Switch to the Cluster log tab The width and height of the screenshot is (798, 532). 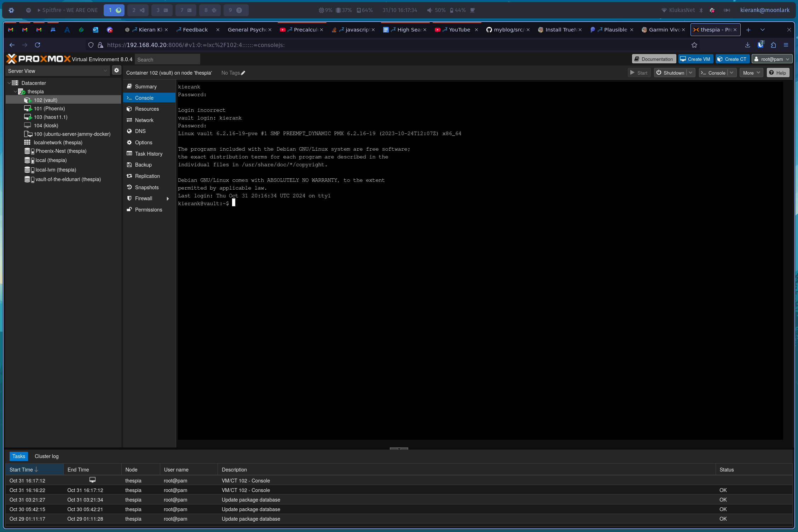coord(46,456)
